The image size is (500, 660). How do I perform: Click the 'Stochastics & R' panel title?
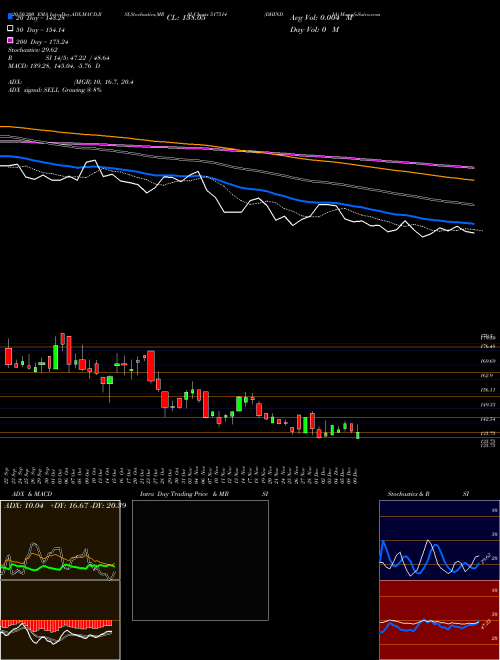[408, 494]
